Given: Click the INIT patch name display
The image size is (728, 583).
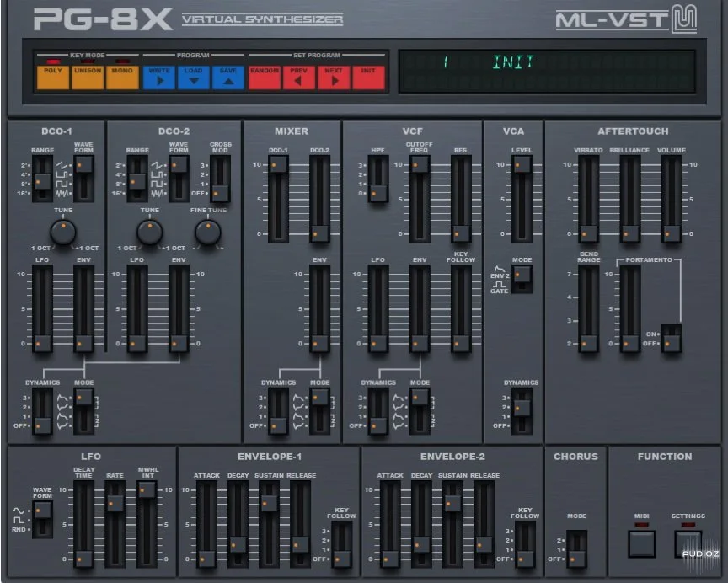Looking at the screenshot, I should pyautogui.click(x=513, y=62).
